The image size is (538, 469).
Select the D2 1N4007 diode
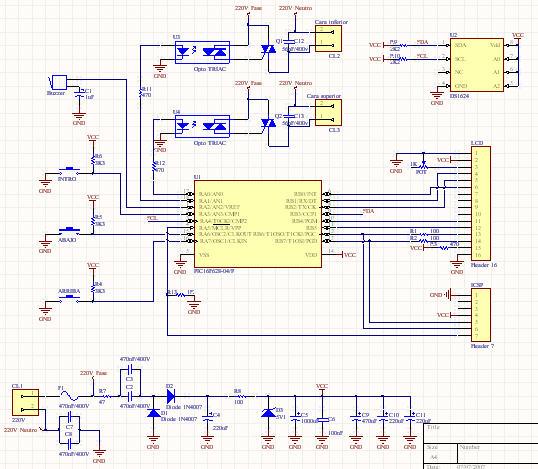(x=171, y=396)
